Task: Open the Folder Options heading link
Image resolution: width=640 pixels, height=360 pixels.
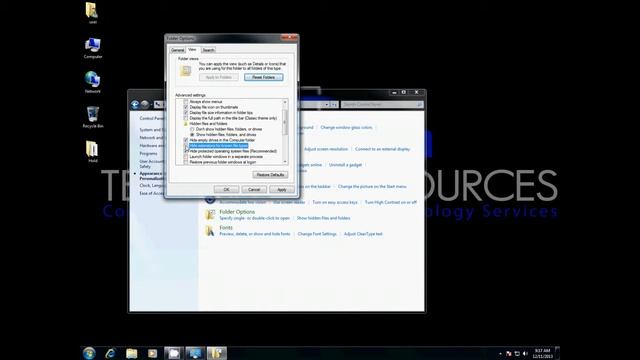Action: click(237, 212)
